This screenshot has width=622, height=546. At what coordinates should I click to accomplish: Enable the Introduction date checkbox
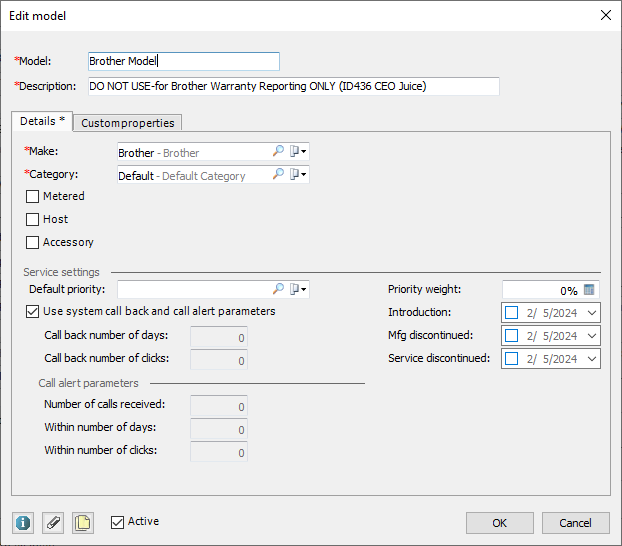(511, 313)
